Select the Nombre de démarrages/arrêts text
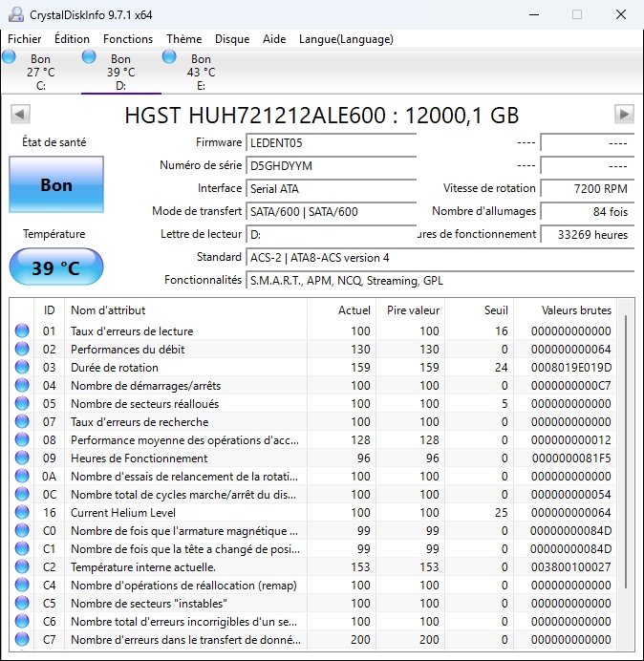 [145, 386]
